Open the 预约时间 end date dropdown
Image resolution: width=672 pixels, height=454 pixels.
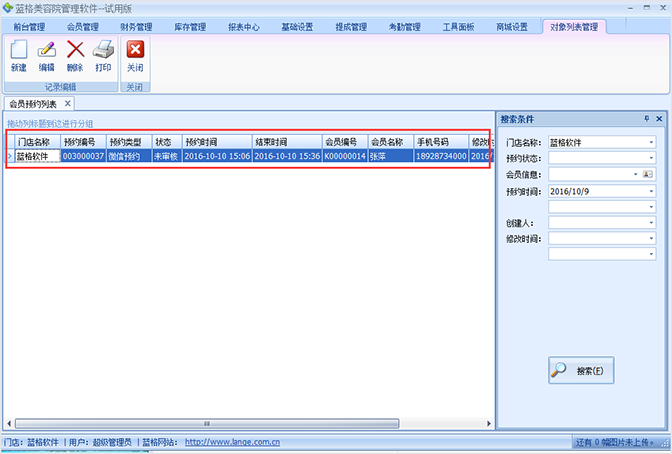651,207
